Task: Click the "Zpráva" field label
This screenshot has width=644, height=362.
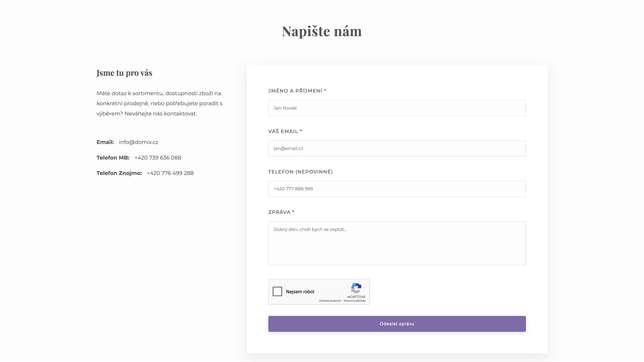Action: click(x=281, y=212)
